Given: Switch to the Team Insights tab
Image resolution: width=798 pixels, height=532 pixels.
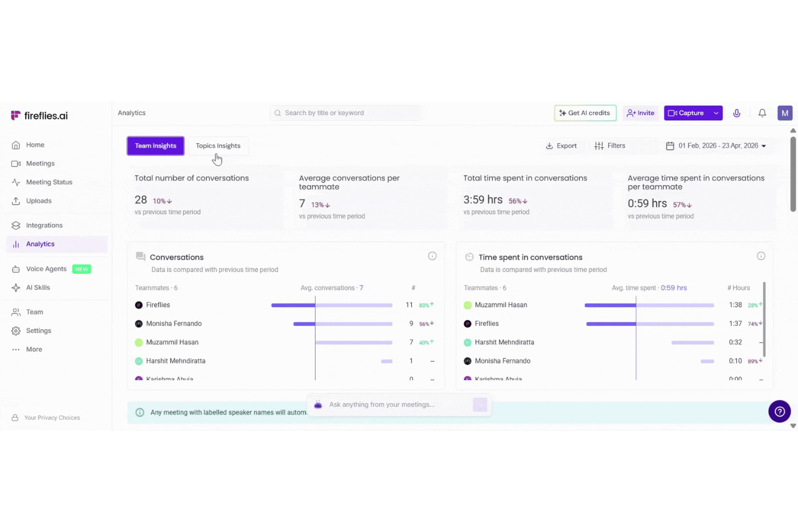Looking at the screenshot, I should [x=156, y=146].
